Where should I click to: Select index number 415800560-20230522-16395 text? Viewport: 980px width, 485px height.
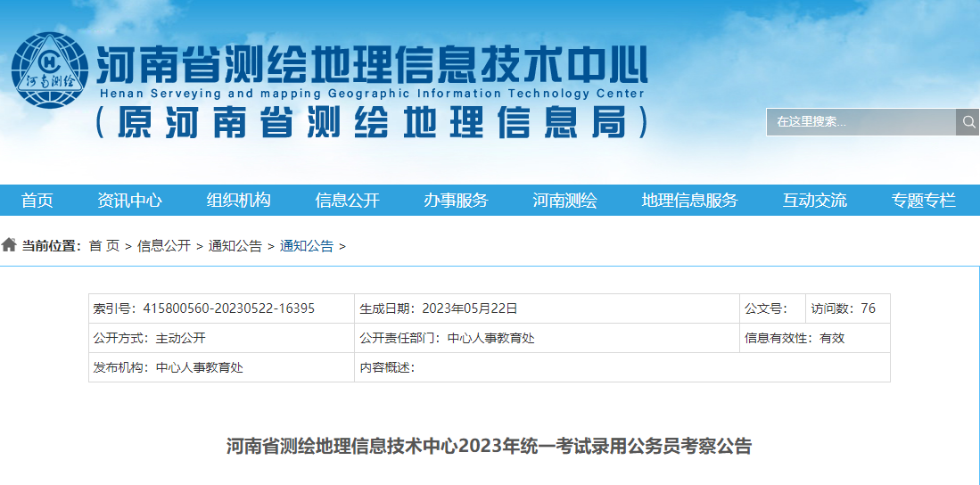coord(229,308)
